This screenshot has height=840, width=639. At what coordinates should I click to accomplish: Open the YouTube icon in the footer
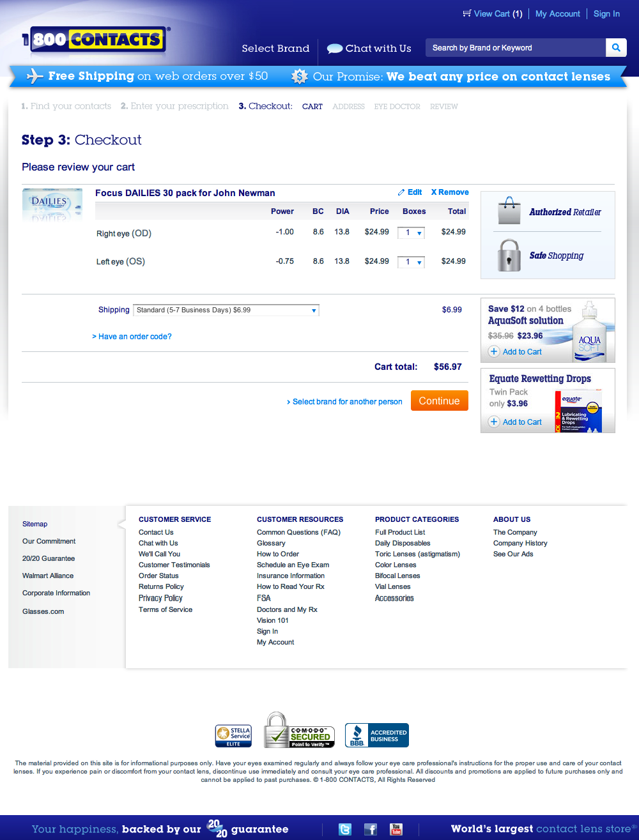(396, 829)
